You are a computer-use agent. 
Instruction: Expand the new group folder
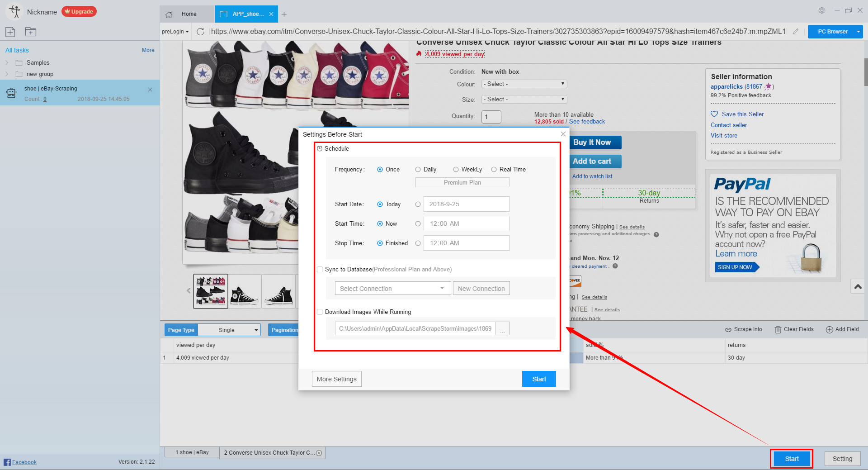point(7,74)
